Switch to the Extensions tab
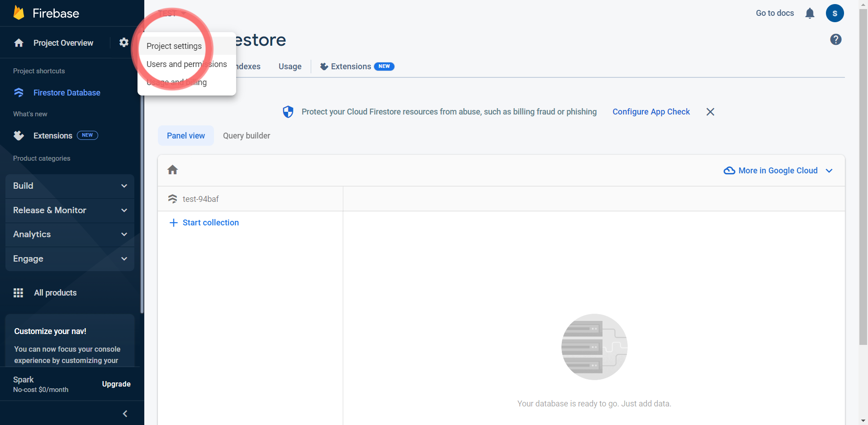The height and width of the screenshot is (425, 868). [x=357, y=67]
